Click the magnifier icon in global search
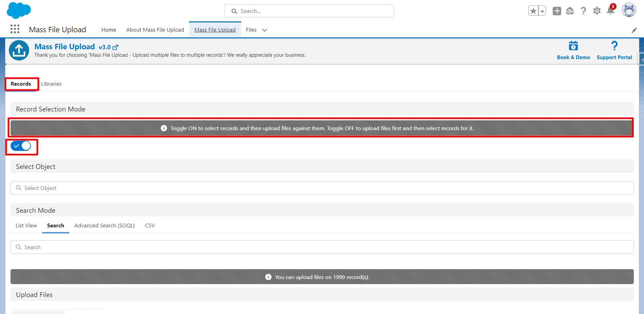 point(234,11)
